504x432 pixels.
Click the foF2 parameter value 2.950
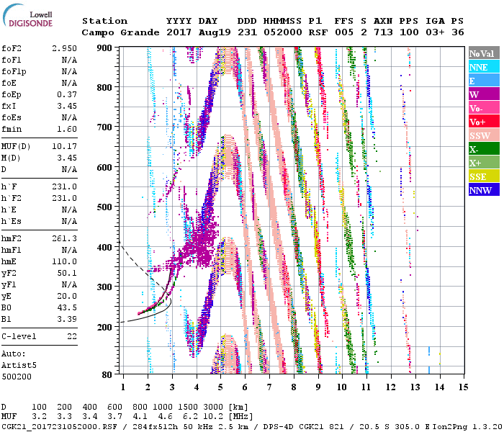click(x=65, y=47)
